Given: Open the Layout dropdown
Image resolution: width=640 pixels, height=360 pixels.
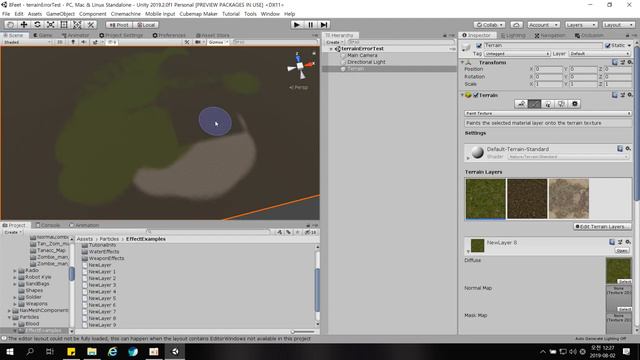Looking at the screenshot, I should pyautogui.click(x=618, y=25).
